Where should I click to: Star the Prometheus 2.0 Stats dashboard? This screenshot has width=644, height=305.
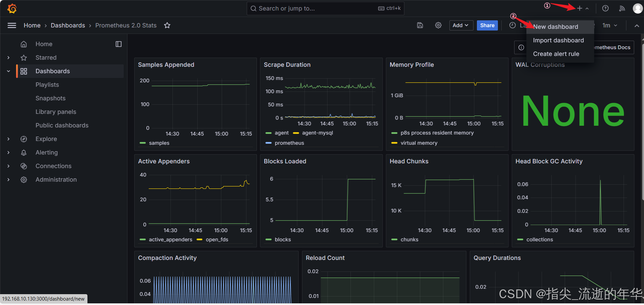167,25
